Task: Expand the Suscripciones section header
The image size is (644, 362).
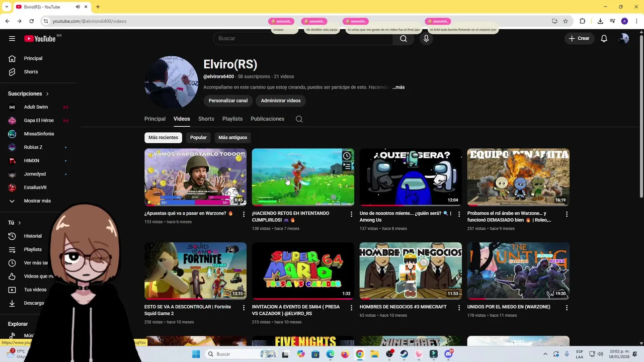Action: point(29,94)
